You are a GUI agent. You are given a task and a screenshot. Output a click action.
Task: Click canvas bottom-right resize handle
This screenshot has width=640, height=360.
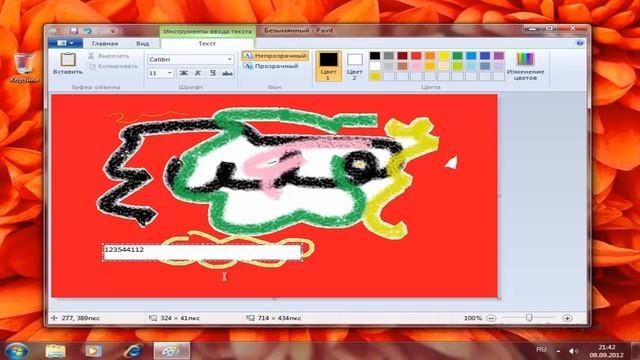coord(499,299)
